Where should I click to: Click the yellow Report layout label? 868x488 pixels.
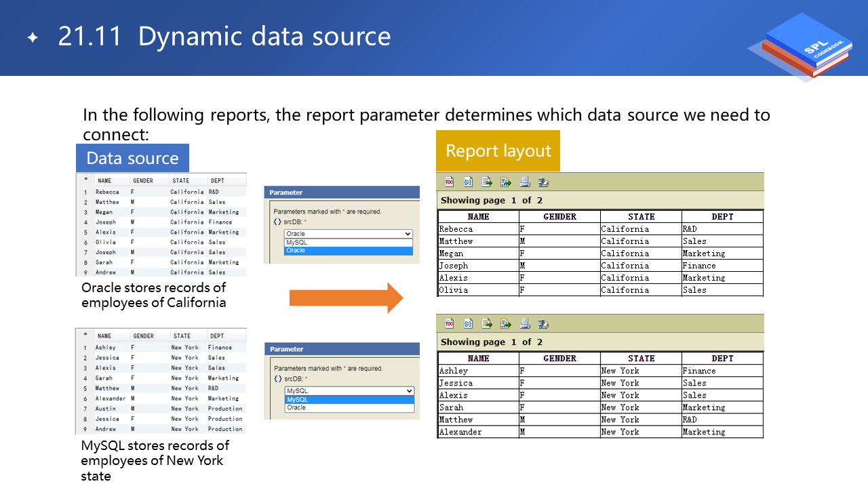coord(498,150)
